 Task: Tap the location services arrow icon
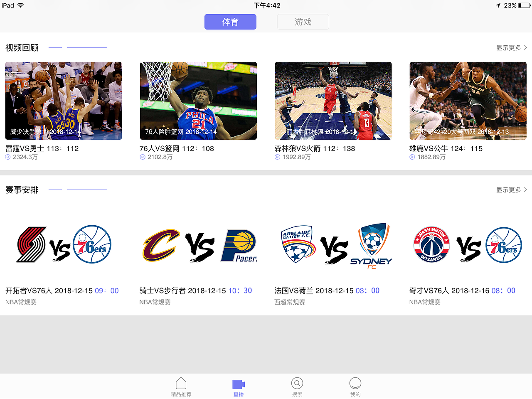click(498, 5)
